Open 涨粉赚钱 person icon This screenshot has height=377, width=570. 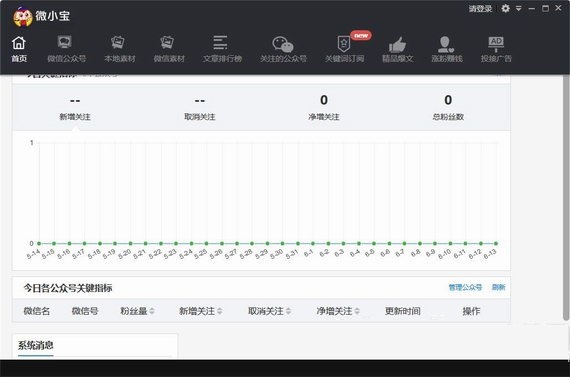(x=446, y=44)
